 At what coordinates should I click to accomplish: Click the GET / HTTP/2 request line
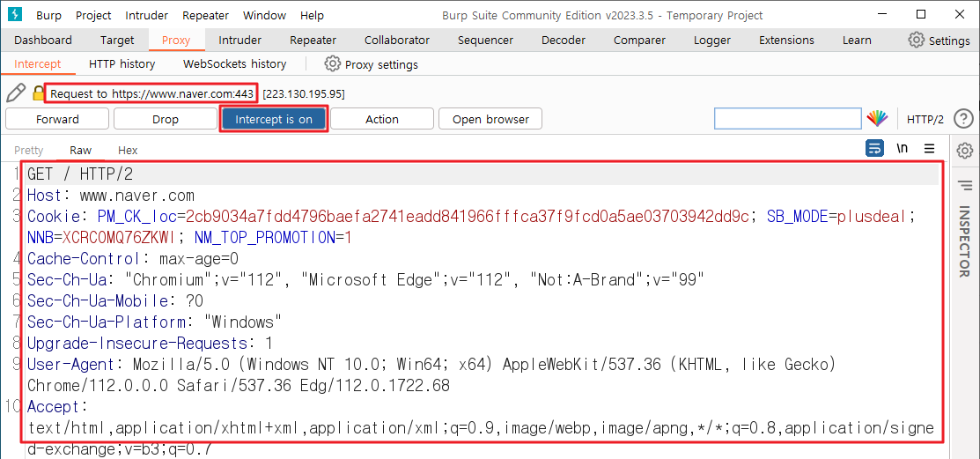pyautogui.click(x=80, y=174)
